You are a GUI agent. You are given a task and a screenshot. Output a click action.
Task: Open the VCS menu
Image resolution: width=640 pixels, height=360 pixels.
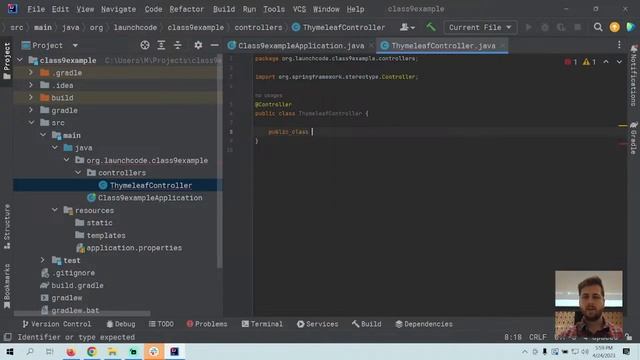(x=299, y=9)
